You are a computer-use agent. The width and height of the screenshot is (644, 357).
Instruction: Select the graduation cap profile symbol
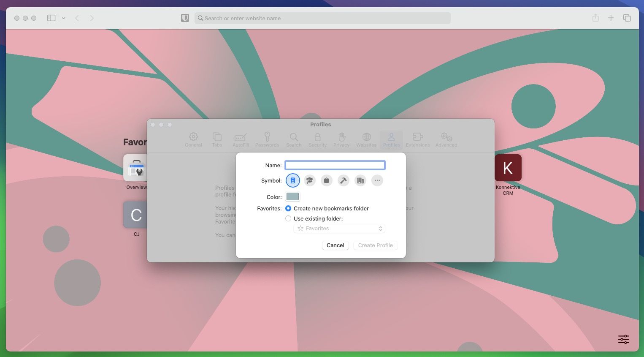point(309,180)
